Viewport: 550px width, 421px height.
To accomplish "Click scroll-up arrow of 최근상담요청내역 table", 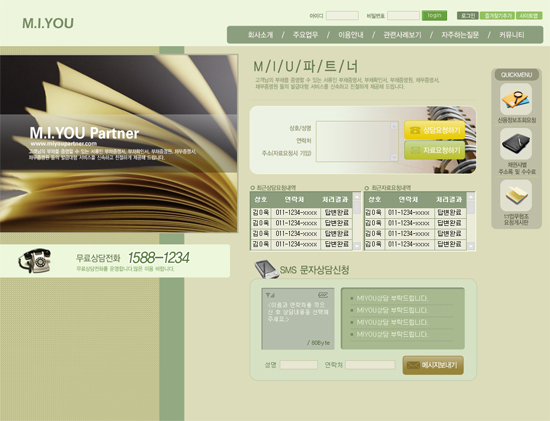I will pyautogui.click(x=357, y=197).
